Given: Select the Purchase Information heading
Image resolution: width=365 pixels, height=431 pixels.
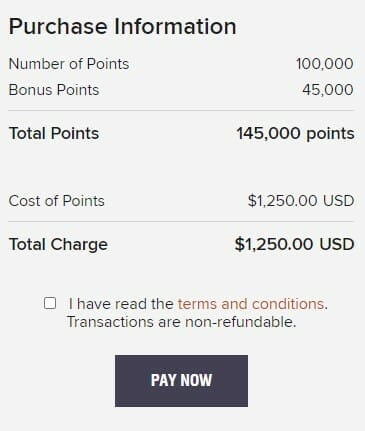Looking at the screenshot, I should pyautogui.click(x=122, y=26).
